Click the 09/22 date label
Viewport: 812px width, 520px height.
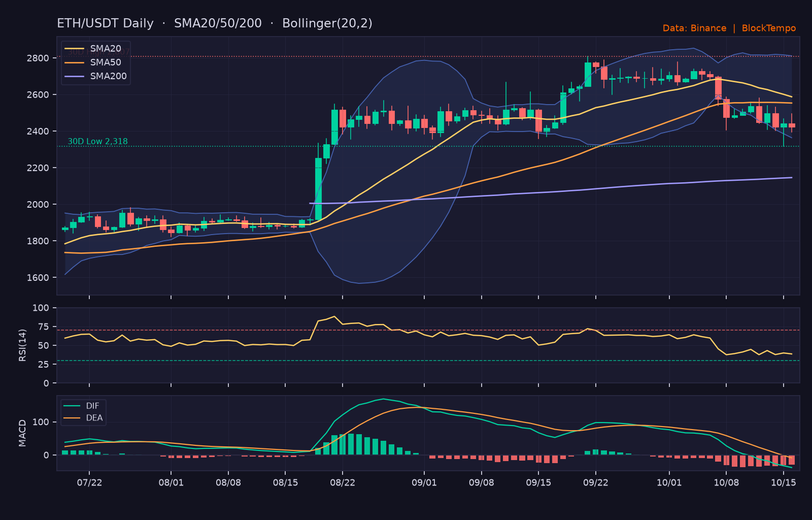[x=596, y=482]
